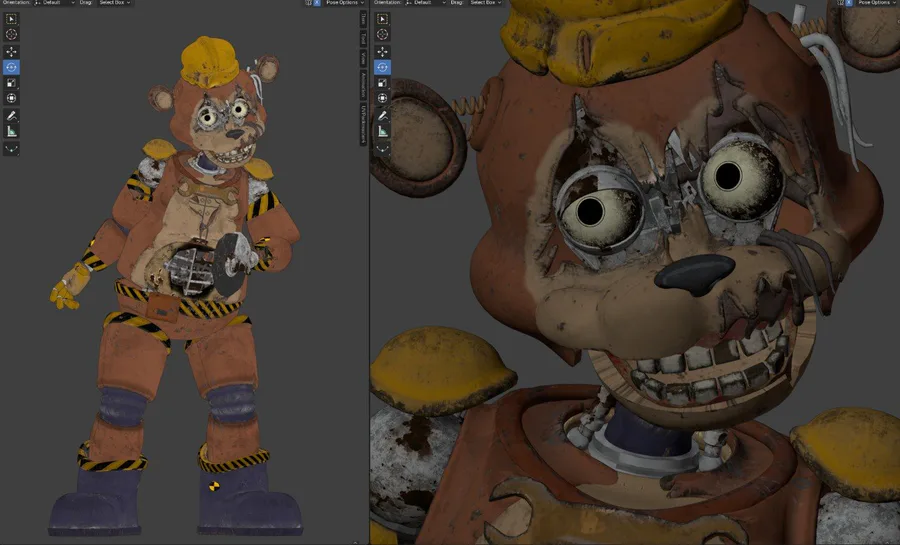Switch to the Animation sidebar tab

363,84
